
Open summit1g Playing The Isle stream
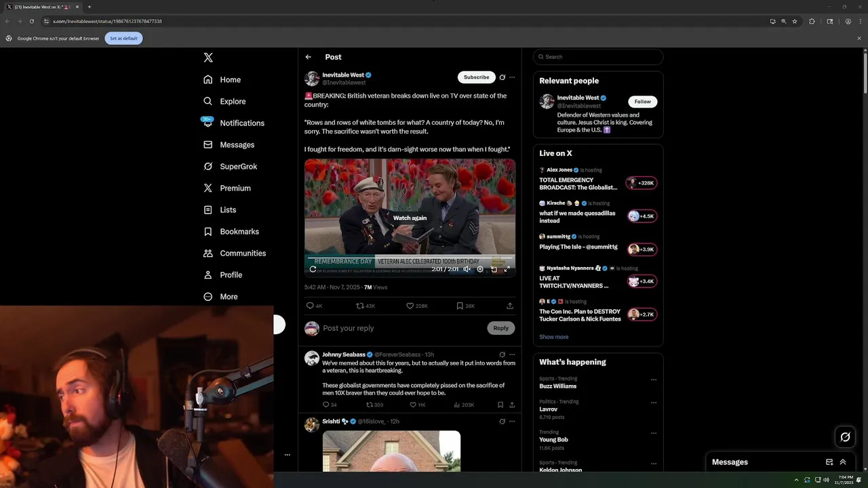click(x=578, y=247)
